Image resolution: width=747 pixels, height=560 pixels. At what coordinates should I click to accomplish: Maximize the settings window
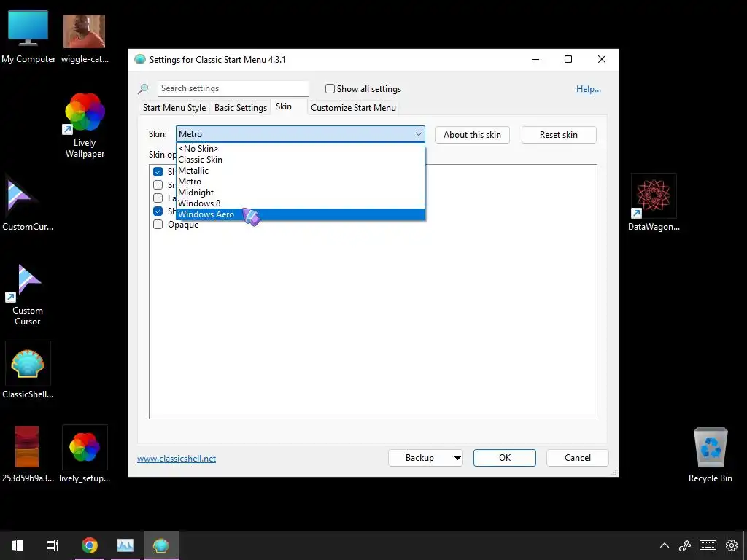pyautogui.click(x=568, y=60)
